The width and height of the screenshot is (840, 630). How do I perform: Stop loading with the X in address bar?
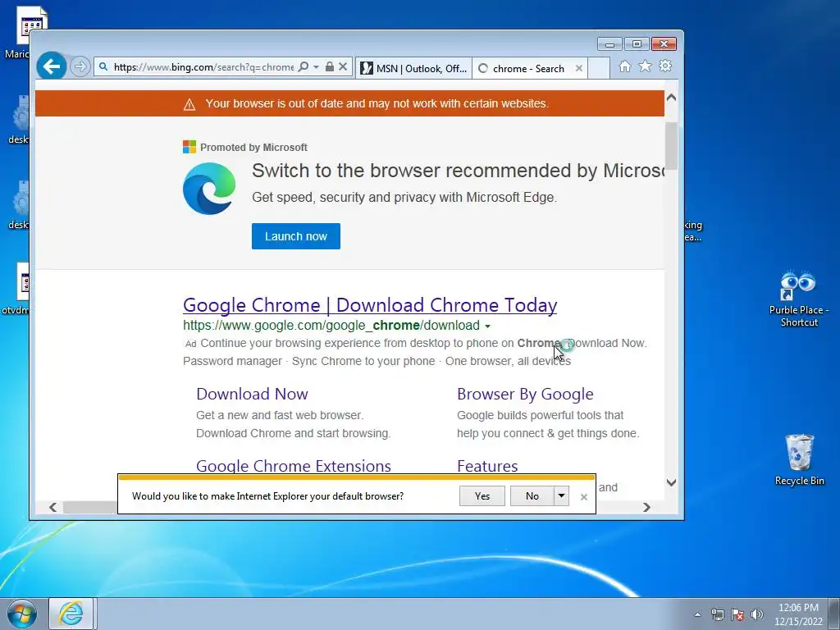click(344, 67)
